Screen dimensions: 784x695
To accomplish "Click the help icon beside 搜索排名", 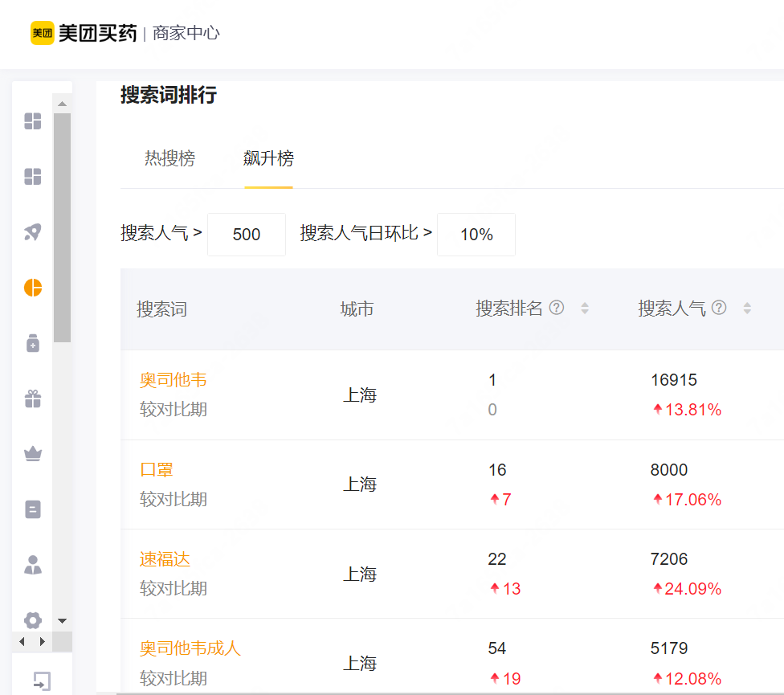I will [557, 308].
